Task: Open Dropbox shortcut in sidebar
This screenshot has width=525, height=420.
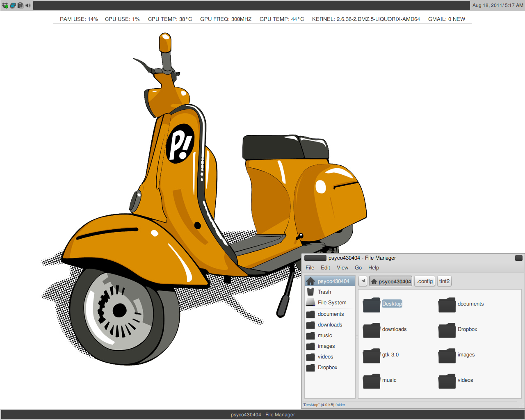Action: point(330,367)
